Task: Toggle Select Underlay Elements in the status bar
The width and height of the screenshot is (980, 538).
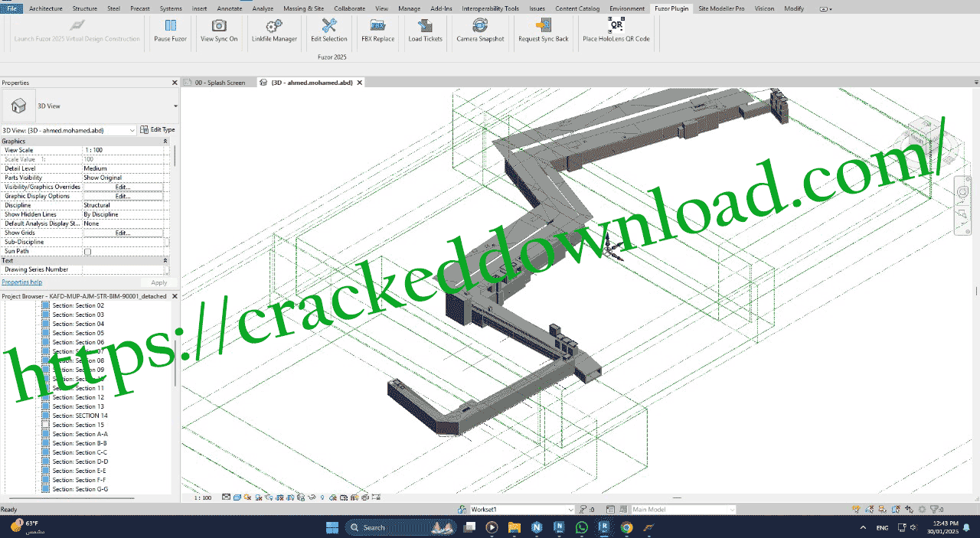Action: click(870, 510)
